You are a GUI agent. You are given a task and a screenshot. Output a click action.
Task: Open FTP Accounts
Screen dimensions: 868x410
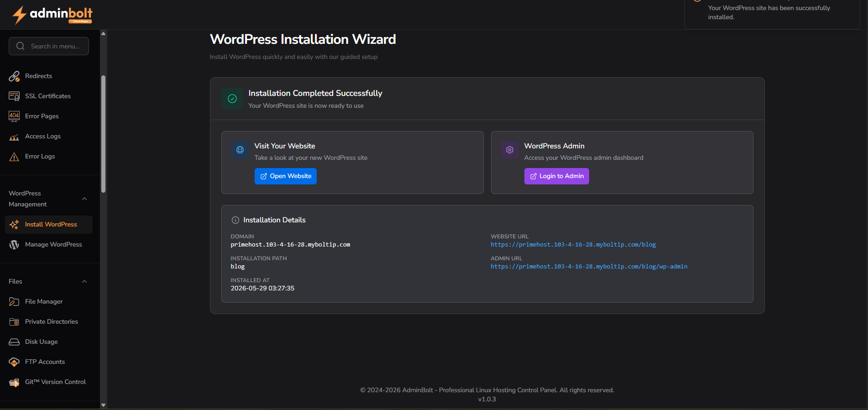[x=49, y=362]
